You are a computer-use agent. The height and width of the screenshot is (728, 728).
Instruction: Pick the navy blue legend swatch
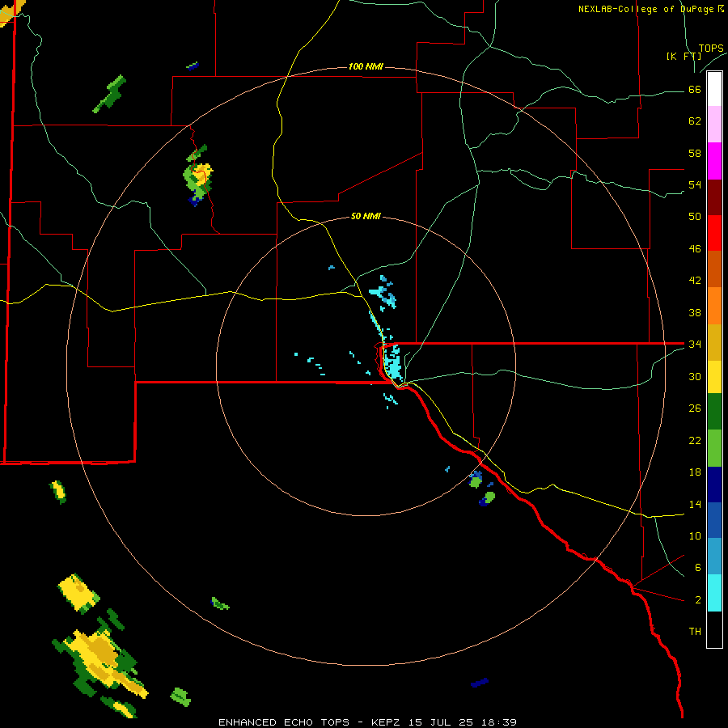coord(714,485)
